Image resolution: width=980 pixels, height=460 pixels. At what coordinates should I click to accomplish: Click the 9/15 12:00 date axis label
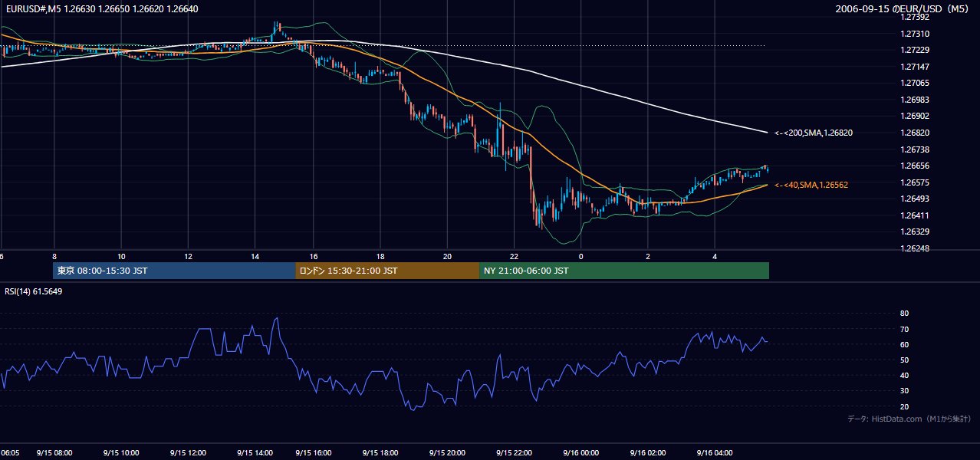[x=189, y=453]
